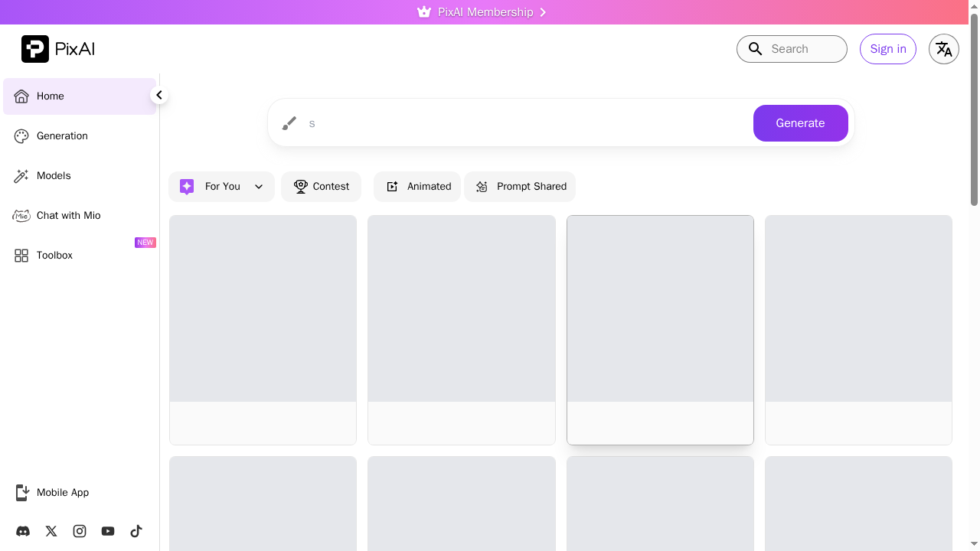
Task: Open the TikTok social link
Action: click(136, 531)
